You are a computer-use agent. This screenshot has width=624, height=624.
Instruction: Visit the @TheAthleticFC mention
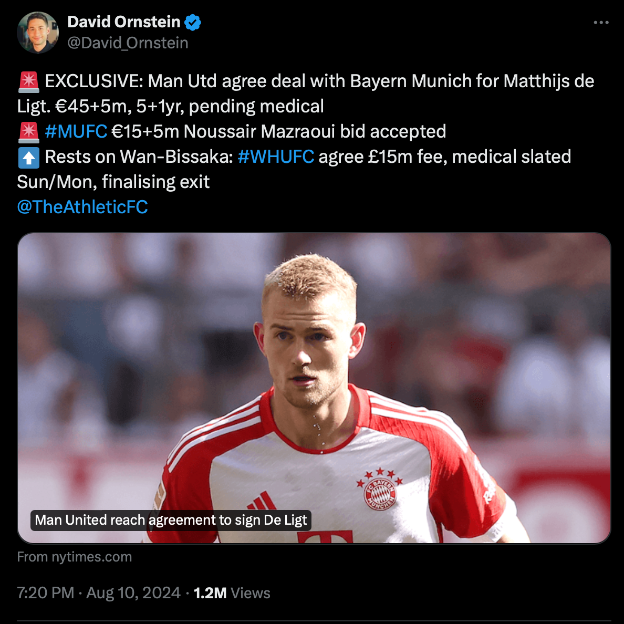82,207
